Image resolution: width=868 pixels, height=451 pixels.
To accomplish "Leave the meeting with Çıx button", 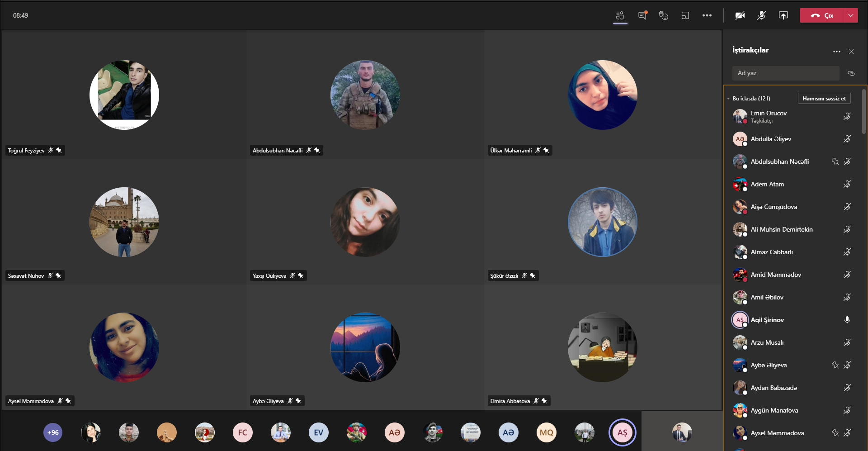I will tap(821, 15).
